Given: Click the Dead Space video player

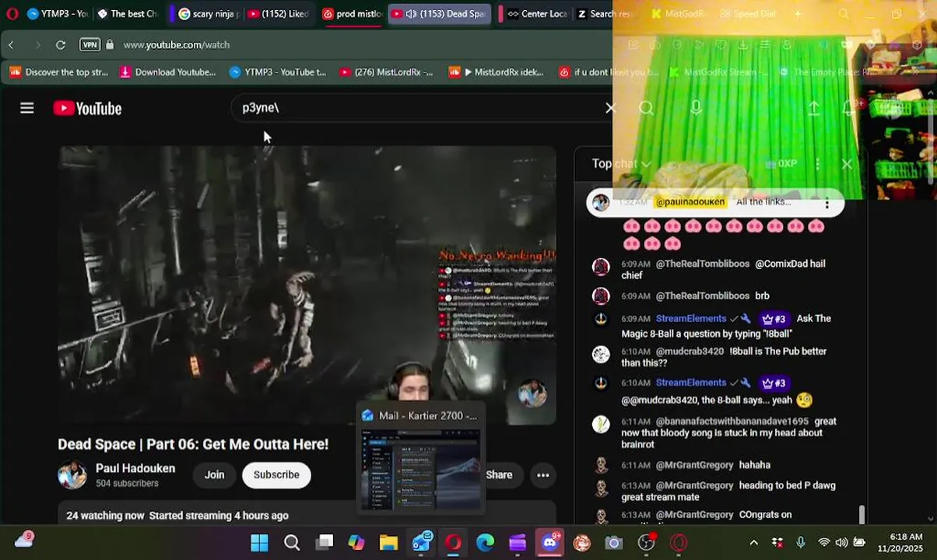Looking at the screenshot, I should pyautogui.click(x=307, y=285).
